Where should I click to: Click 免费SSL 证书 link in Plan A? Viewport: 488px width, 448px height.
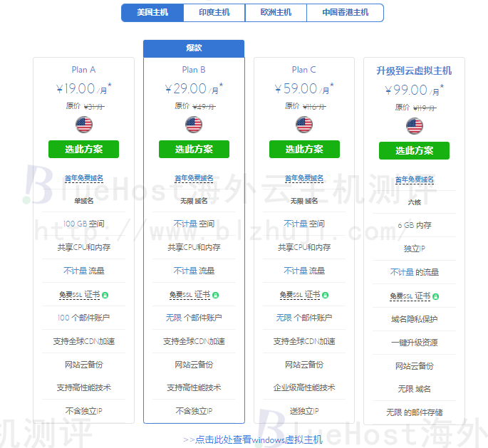pos(80,295)
